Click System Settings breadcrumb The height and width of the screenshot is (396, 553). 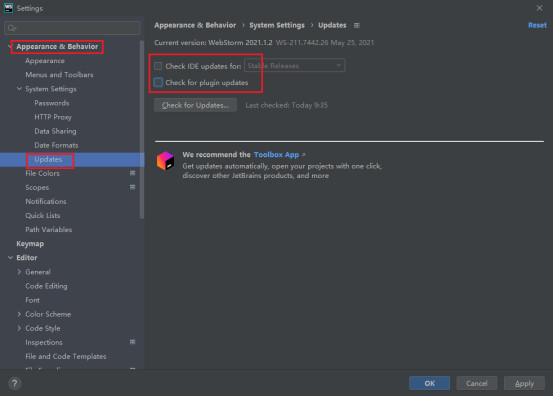pyautogui.click(x=277, y=25)
